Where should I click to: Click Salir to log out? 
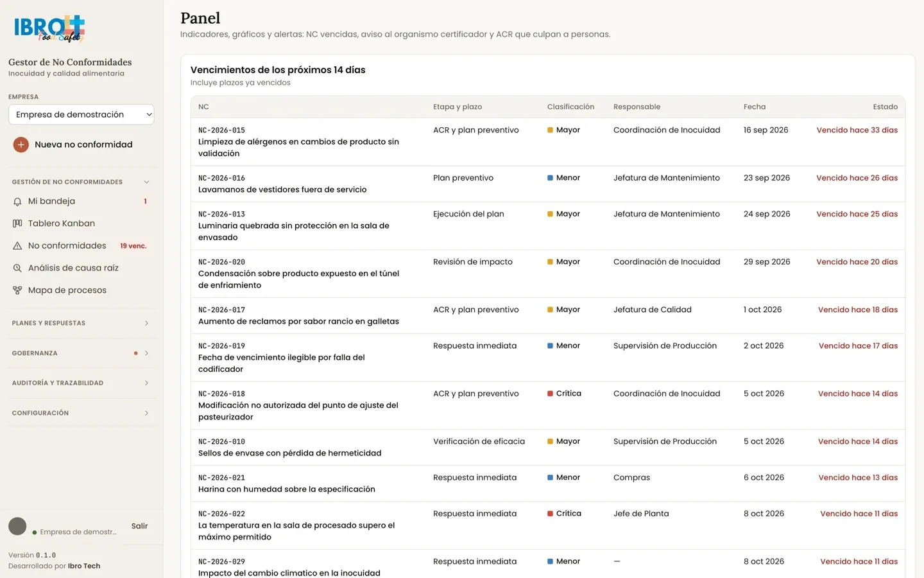click(139, 526)
